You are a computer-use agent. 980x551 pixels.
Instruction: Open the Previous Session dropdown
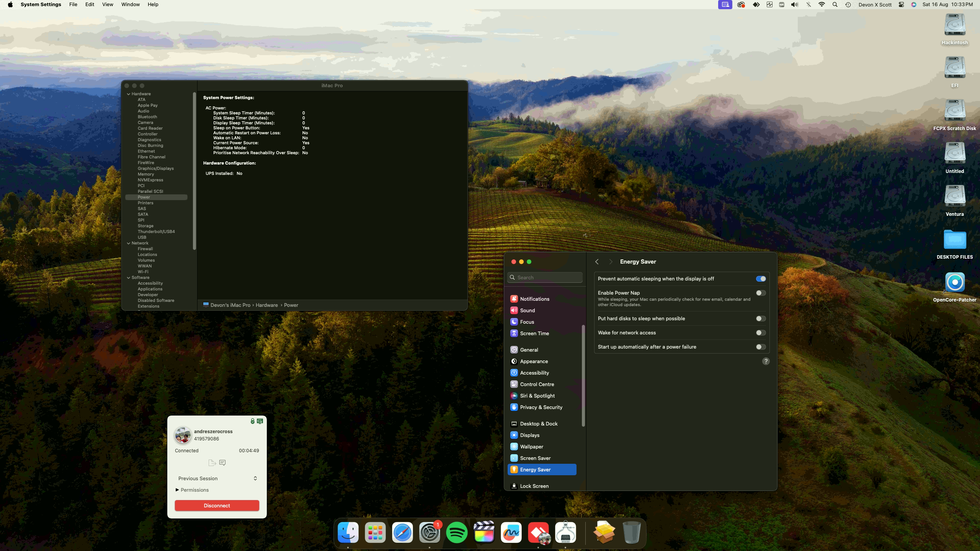(x=217, y=478)
